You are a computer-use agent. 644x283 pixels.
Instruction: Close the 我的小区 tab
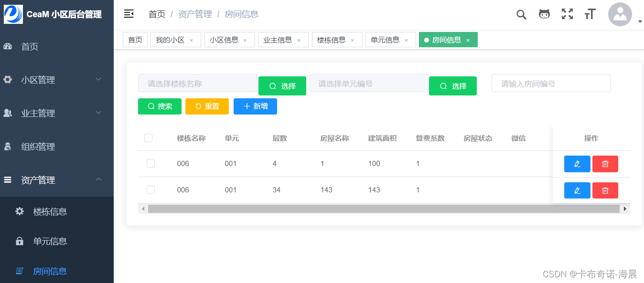[x=192, y=41]
